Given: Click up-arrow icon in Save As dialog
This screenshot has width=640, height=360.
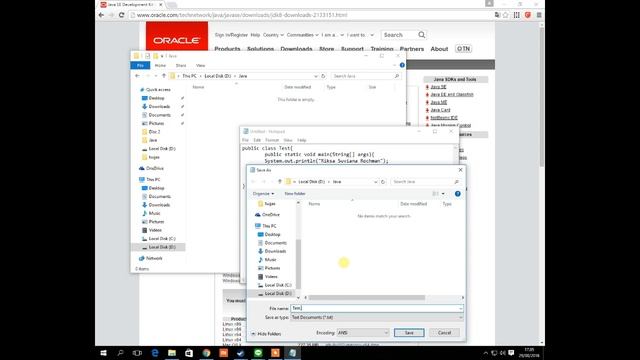Looking at the screenshot, I should click(280, 182).
